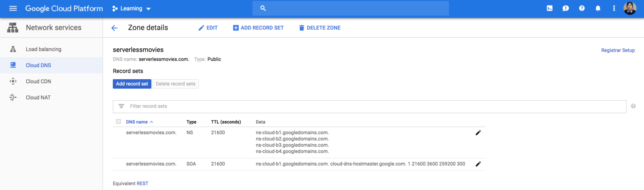Open the three-dot settings menu
644x190 pixels.
tap(614, 8)
